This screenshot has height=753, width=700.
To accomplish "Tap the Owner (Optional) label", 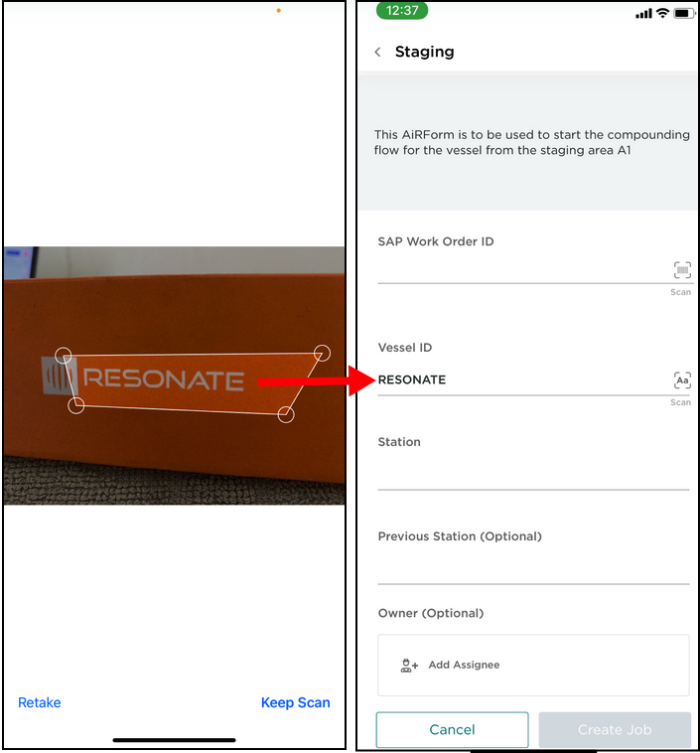I will pyautogui.click(x=431, y=613).
